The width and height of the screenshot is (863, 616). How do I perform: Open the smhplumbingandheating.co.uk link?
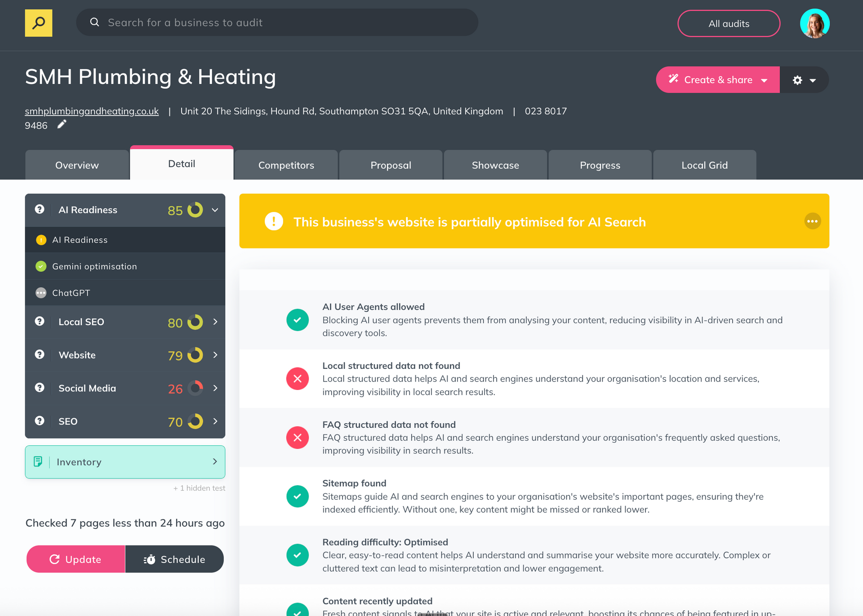[91, 111]
